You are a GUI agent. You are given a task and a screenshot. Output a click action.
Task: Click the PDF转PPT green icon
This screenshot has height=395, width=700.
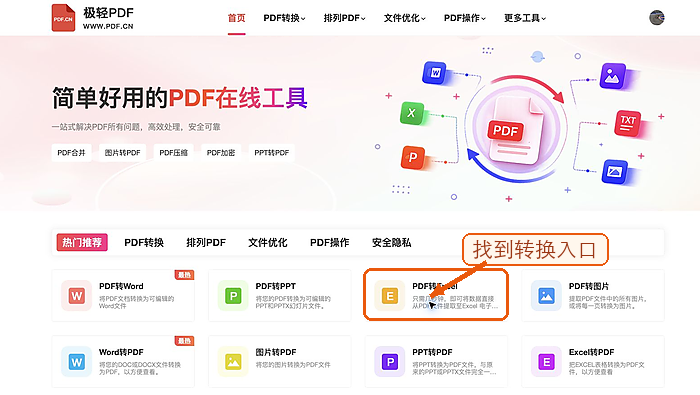233,295
